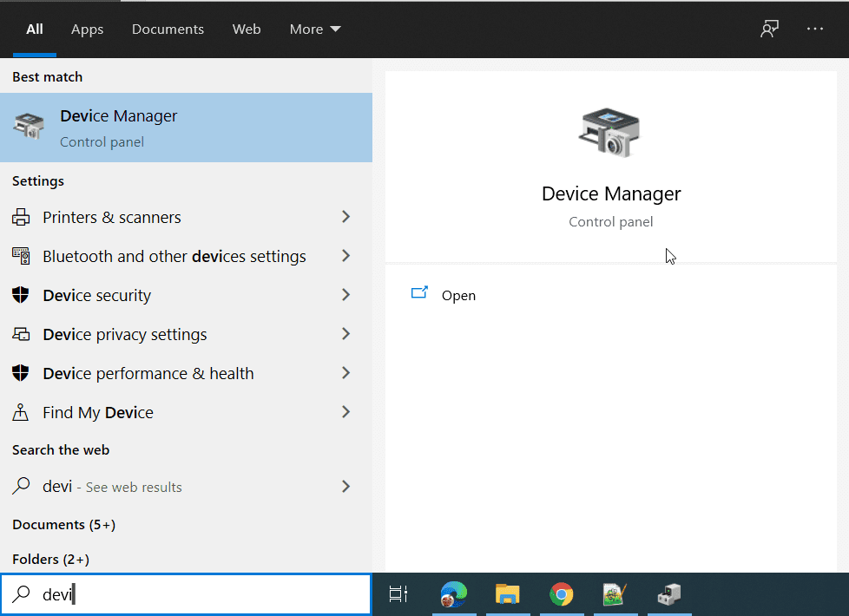Screen dimensions: 849x616
Task: Launch Google Chrome from the taskbar
Action: click(x=562, y=594)
